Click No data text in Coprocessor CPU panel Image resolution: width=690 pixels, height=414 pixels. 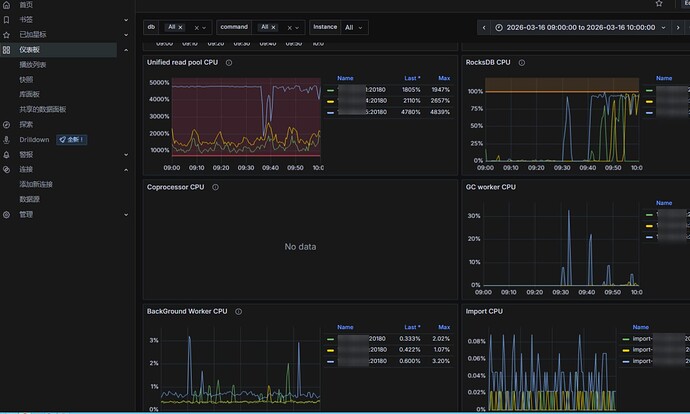point(300,247)
